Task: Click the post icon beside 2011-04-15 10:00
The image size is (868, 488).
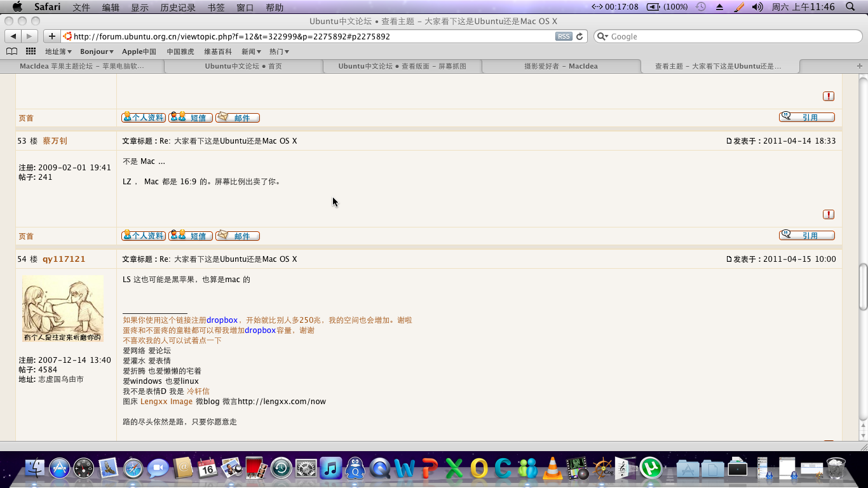Action: coord(729,259)
